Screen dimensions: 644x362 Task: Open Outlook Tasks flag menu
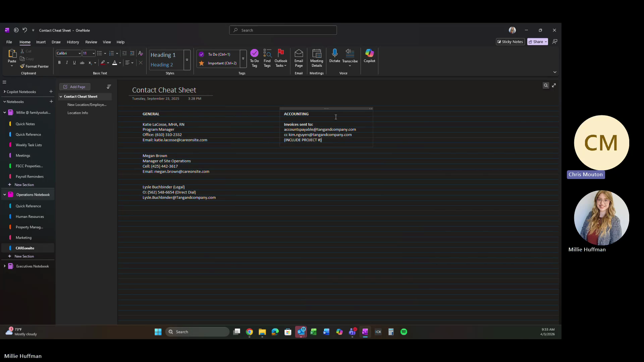tap(281, 58)
